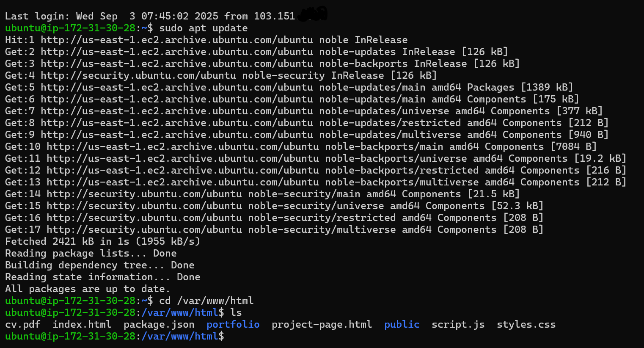Viewport: 644px width, 348px height.
Task: Click the script.js file name
Action: click(x=458, y=325)
